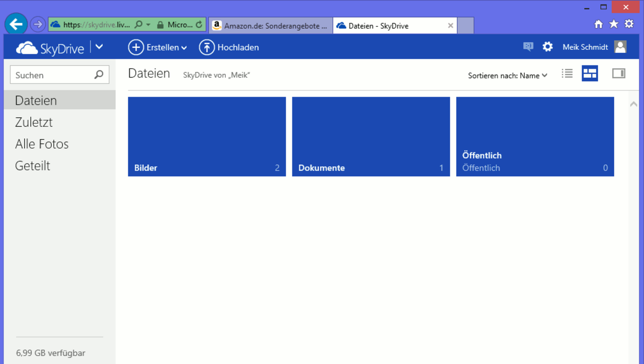Click the scrollbar up arrow
644x364 pixels.
point(633,104)
